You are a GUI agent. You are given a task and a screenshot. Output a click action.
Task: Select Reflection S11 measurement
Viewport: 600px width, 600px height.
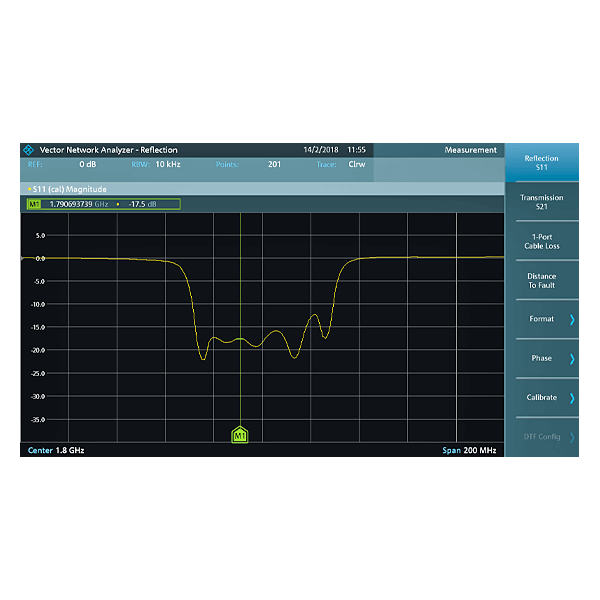(541, 163)
